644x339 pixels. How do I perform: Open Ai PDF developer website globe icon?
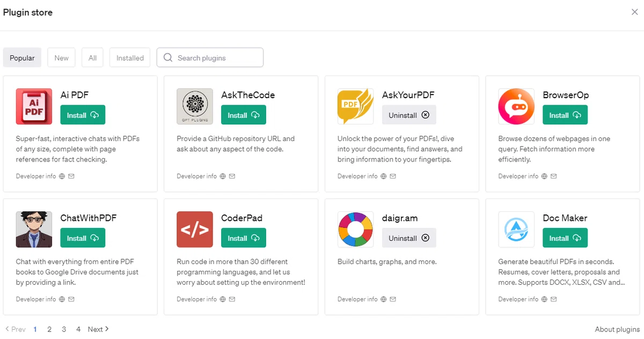tap(62, 176)
